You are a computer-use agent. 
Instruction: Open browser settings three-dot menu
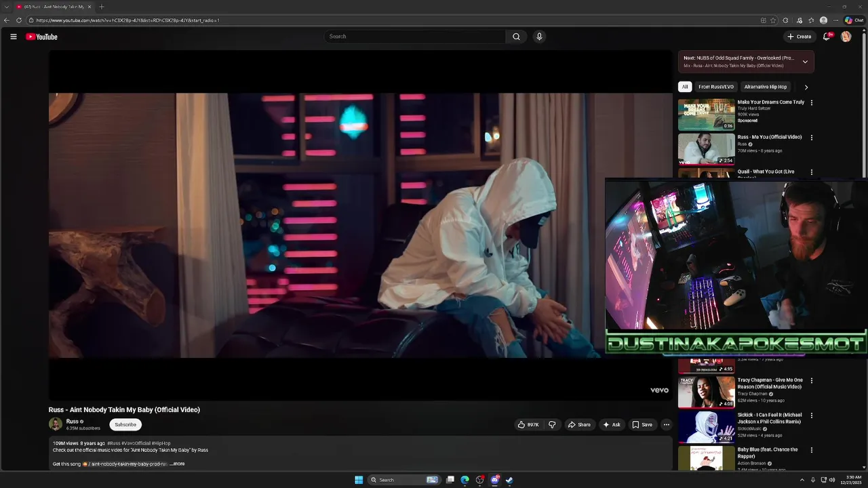point(835,20)
